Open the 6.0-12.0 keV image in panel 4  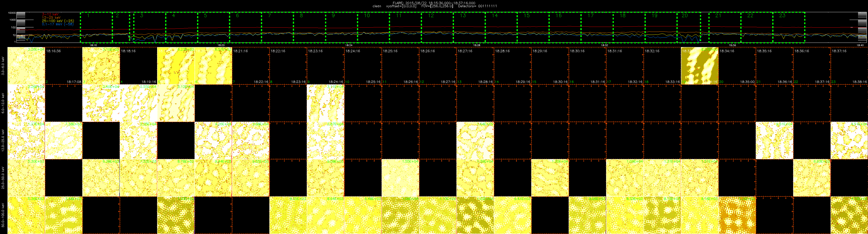coord(138,103)
